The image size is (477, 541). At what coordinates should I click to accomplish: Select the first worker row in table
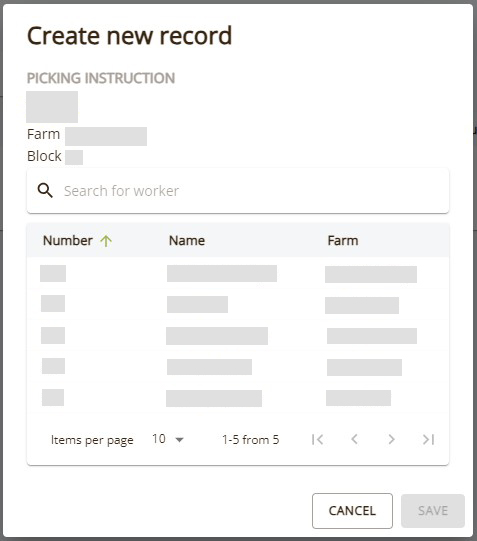(238, 274)
